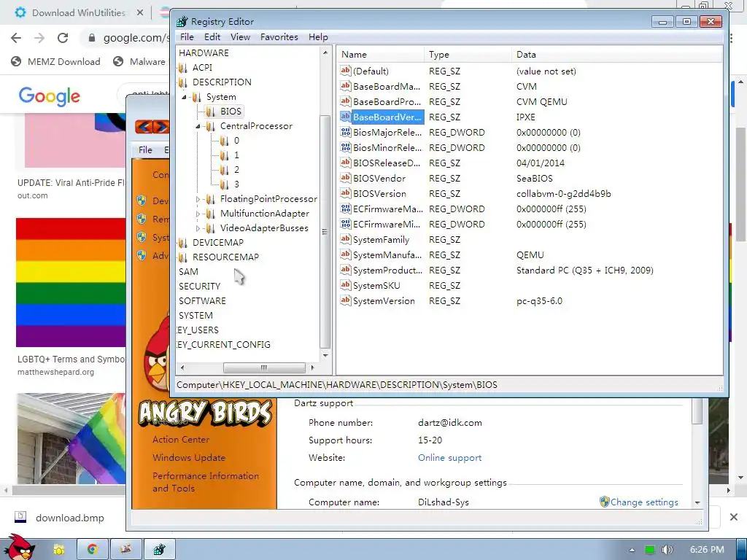Select the SOFTWARE key in the tree
The image size is (747, 560).
[x=202, y=301]
